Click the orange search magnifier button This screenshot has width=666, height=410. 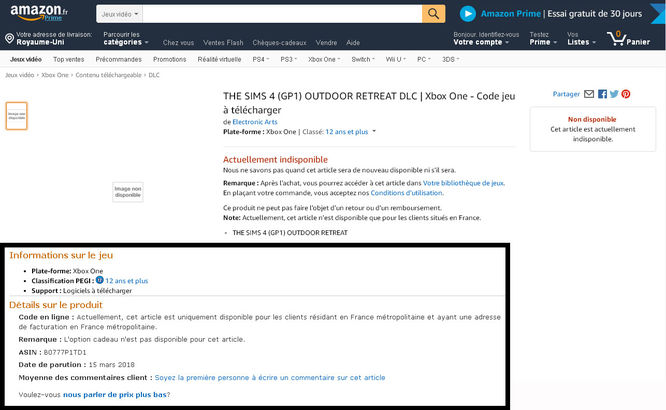pos(433,14)
